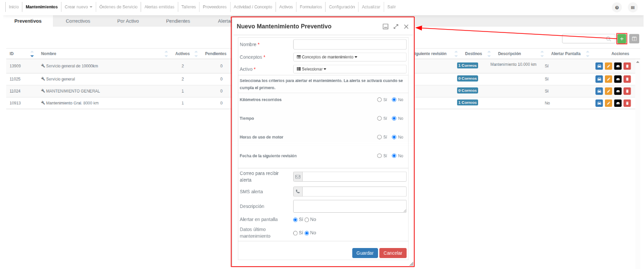644x269 pixels.
Task: Choose Sí for Datos último mantenimiento
Action: [x=296, y=233]
